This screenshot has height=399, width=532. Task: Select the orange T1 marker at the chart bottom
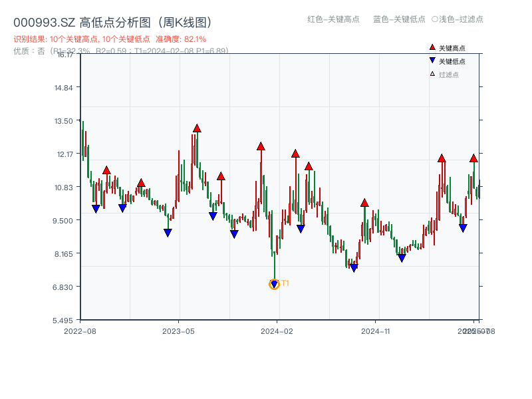(x=275, y=285)
